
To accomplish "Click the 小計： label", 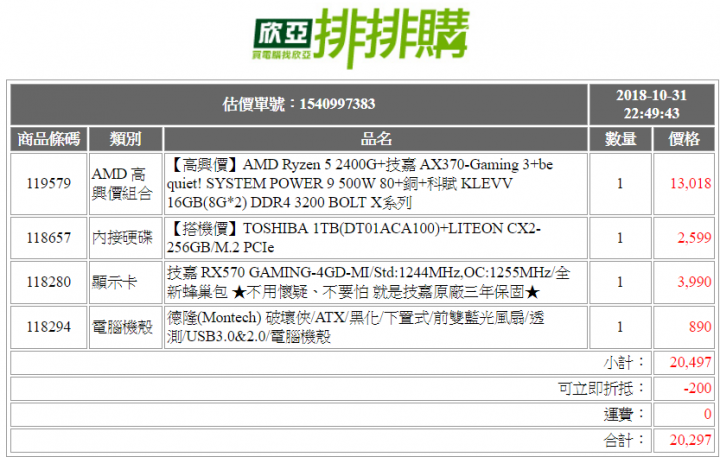I will (624, 363).
